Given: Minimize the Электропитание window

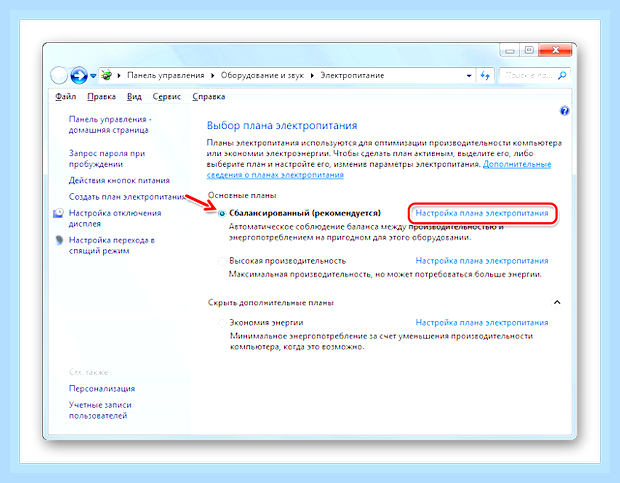Looking at the screenshot, I should pyautogui.click(x=510, y=50).
